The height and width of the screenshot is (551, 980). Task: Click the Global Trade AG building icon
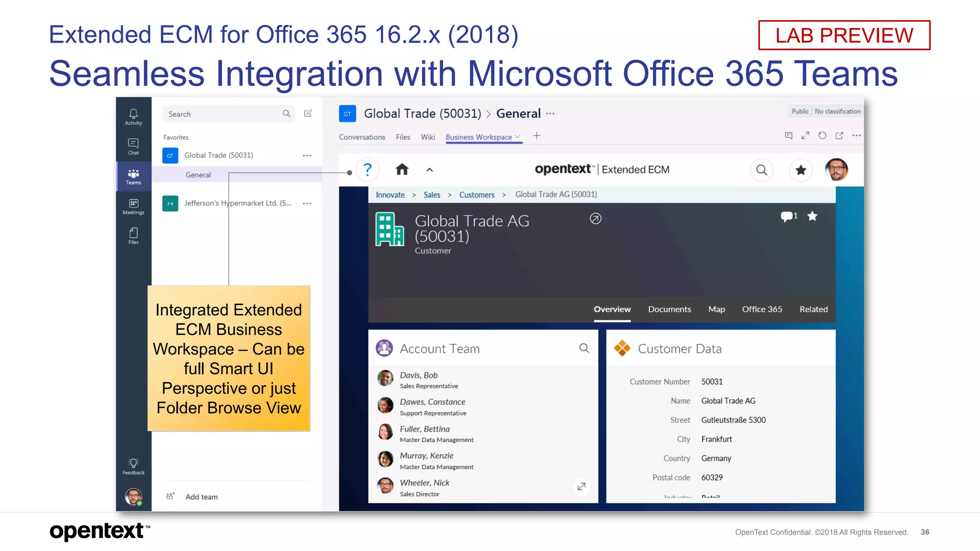[389, 230]
